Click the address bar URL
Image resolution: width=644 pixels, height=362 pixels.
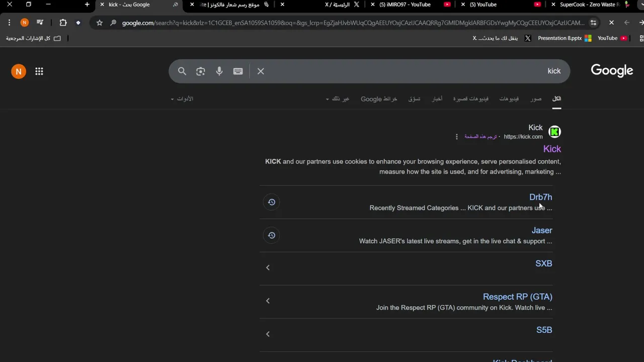pyautogui.click(x=353, y=23)
